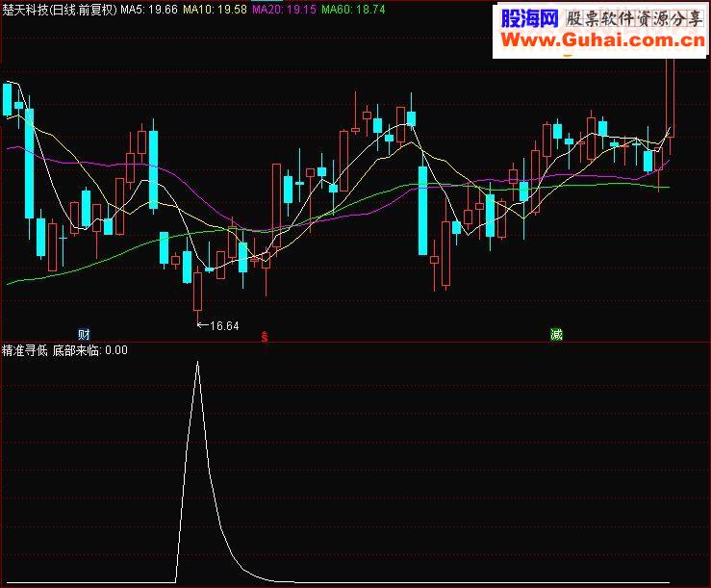Click the candlestick at the 16.64 low

pos(197,292)
